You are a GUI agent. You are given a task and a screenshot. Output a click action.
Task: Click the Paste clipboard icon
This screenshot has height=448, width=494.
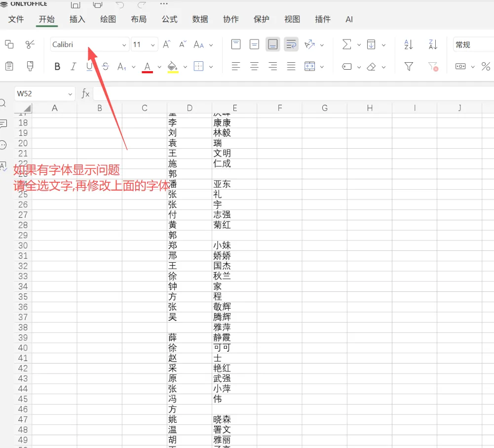(9, 66)
